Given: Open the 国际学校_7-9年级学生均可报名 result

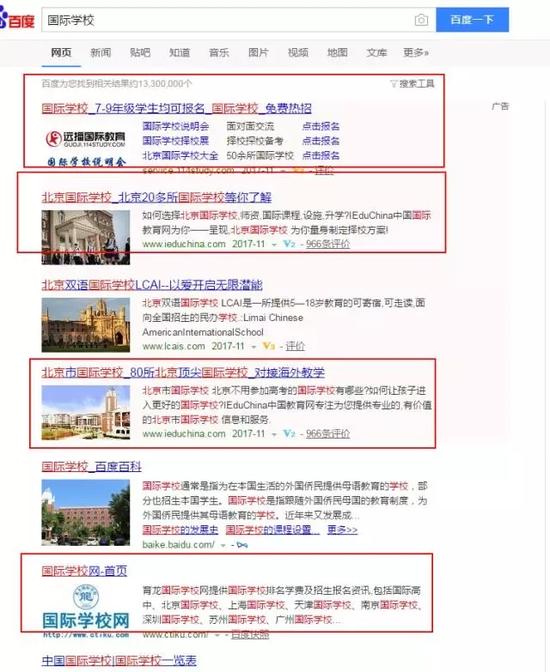Looking at the screenshot, I should tap(177, 108).
